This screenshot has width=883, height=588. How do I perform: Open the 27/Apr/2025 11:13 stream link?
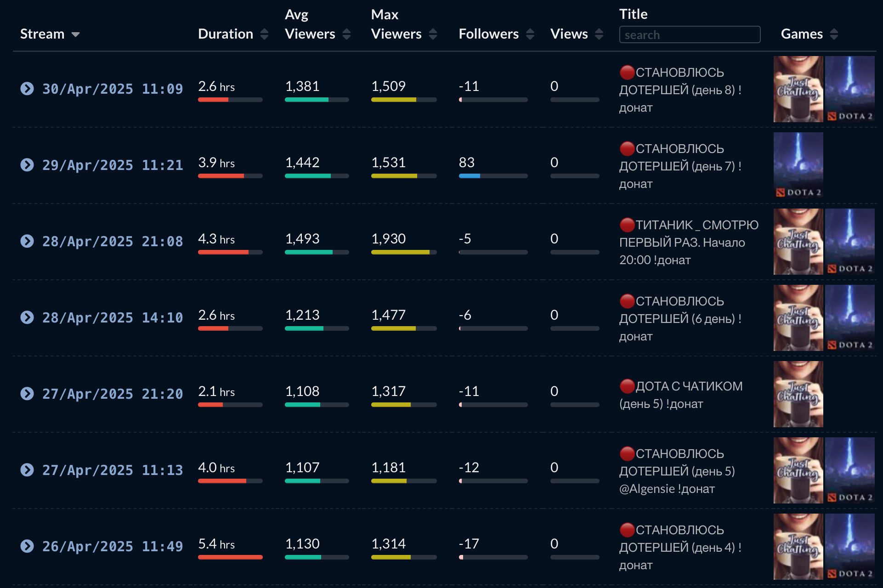point(113,470)
